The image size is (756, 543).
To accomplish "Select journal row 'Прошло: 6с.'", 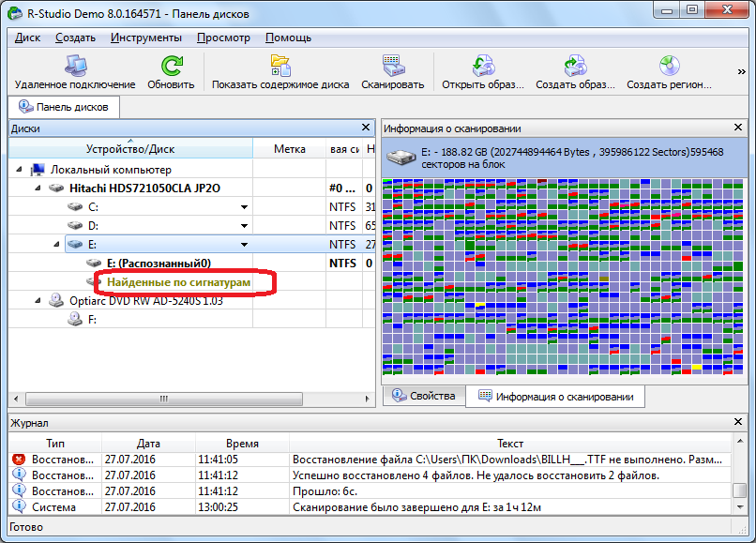I will pyautogui.click(x=370, y=490).
